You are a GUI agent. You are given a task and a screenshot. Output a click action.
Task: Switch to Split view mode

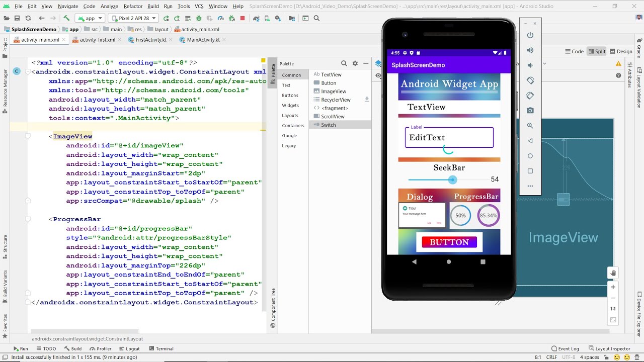pos(597,51)
